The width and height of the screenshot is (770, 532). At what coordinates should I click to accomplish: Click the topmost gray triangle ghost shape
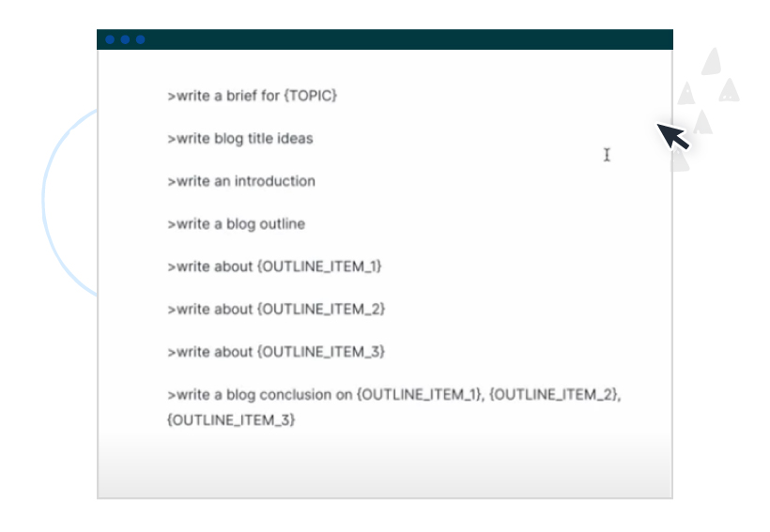point(711,62)
